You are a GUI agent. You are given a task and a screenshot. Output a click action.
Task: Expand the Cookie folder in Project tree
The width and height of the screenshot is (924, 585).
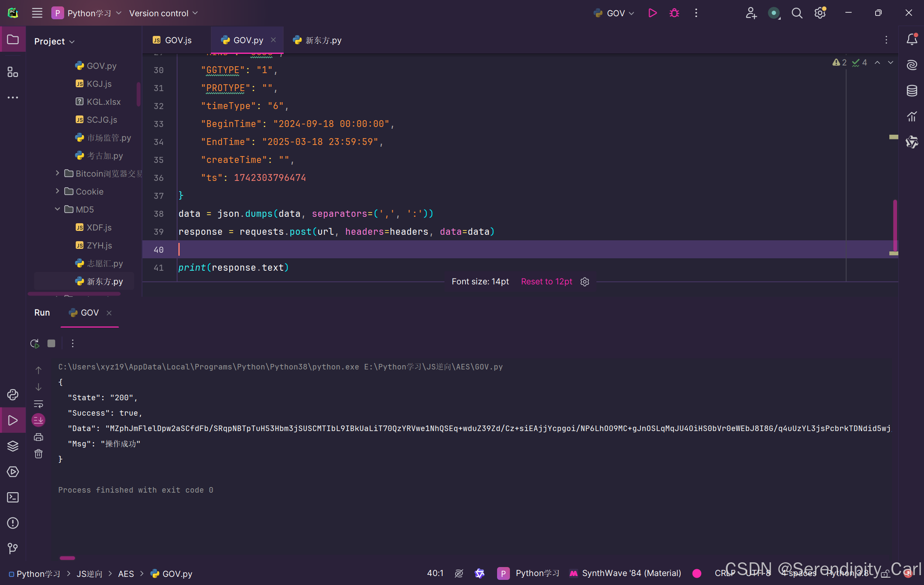[x=58, y=191]
